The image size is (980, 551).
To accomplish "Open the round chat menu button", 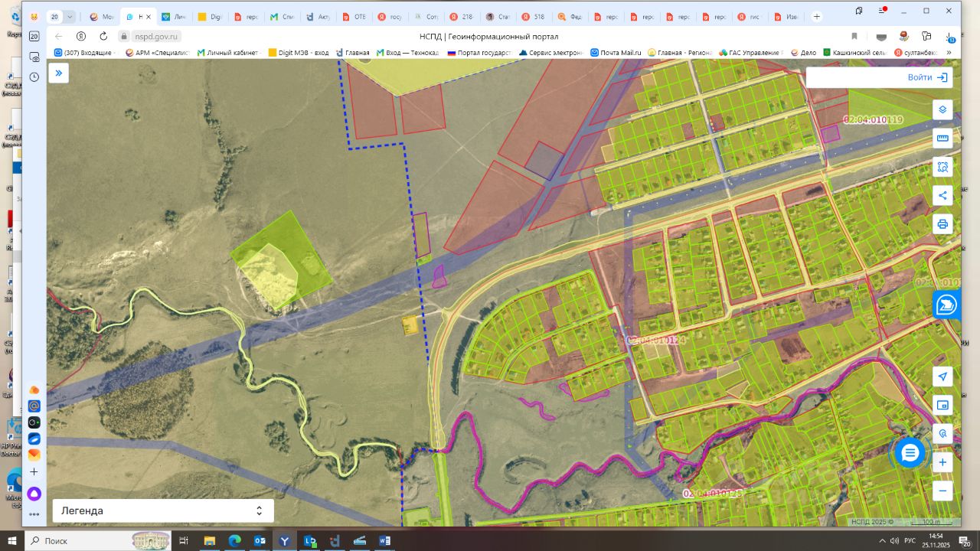I will tap(910, 453).
